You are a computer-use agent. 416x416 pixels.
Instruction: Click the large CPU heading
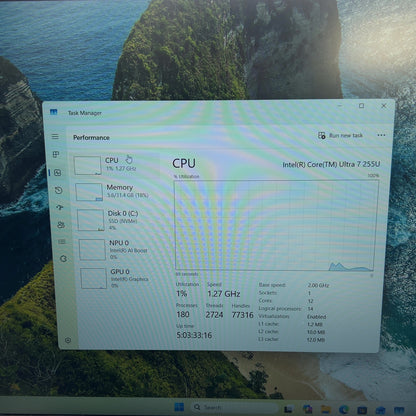point(184,163)
